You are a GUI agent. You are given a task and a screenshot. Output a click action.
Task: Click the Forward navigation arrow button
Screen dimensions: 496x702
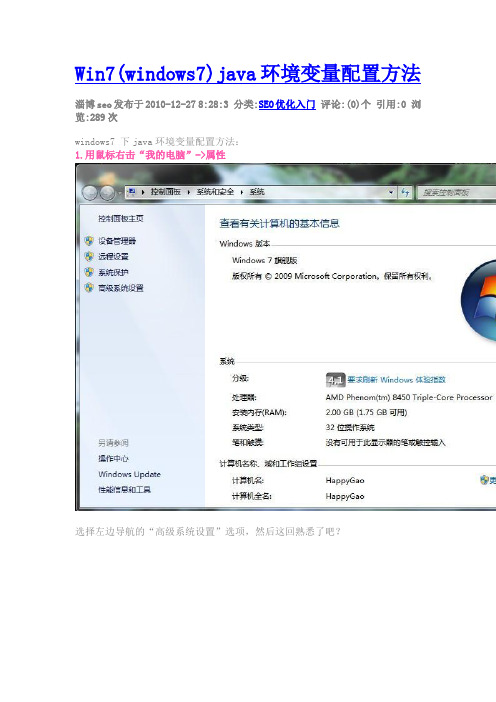tap(107, 193)
